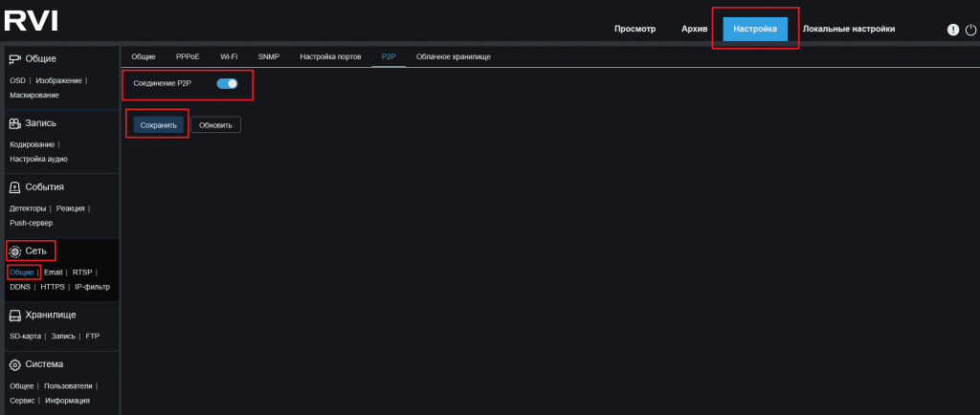The height and width of the screenshot is (415, 980).
Task: Click the power logout icon
Action: [x=970, y=30]
